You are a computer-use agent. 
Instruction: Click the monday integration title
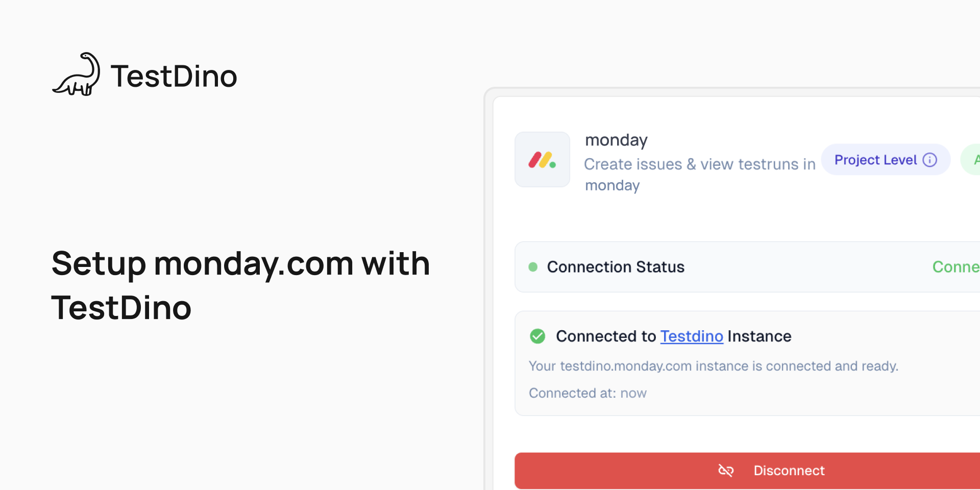coord(616,140)
